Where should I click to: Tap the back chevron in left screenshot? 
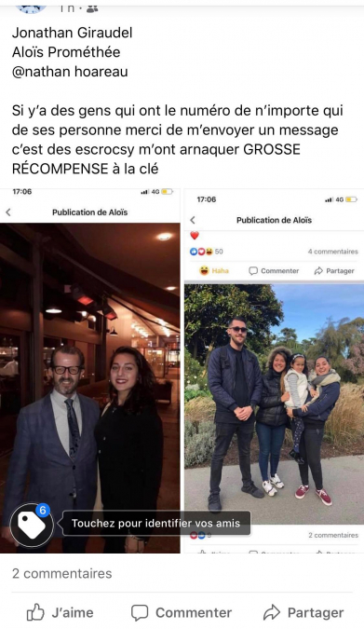click(x=8, y=212)
